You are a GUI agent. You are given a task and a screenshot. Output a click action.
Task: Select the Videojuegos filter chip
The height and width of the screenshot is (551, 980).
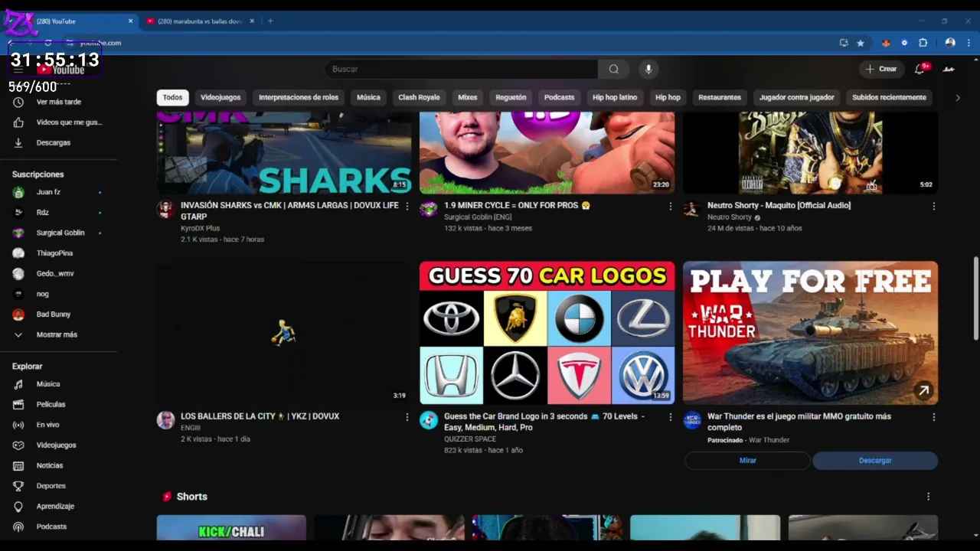click(220, 97)
